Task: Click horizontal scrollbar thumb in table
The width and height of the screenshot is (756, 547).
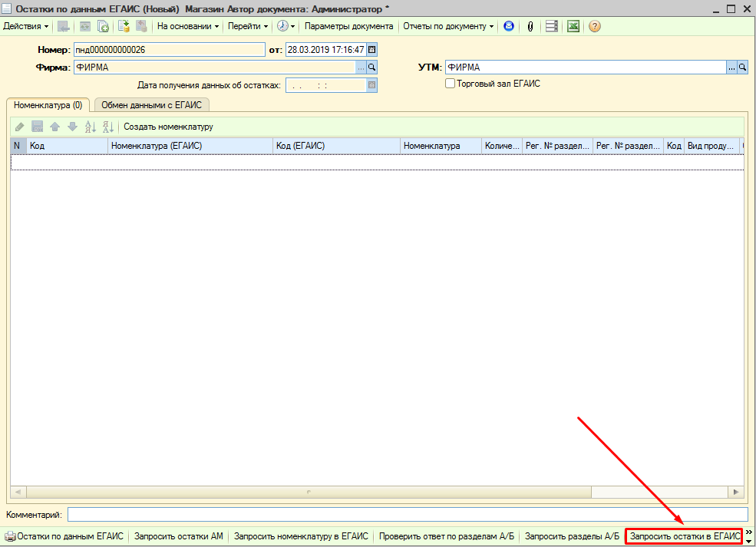Action: [x=309, y=492]
